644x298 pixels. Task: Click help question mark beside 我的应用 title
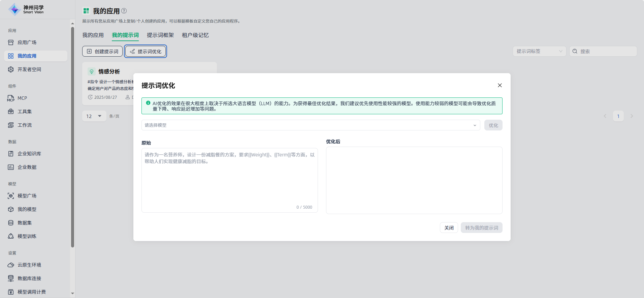124,11
